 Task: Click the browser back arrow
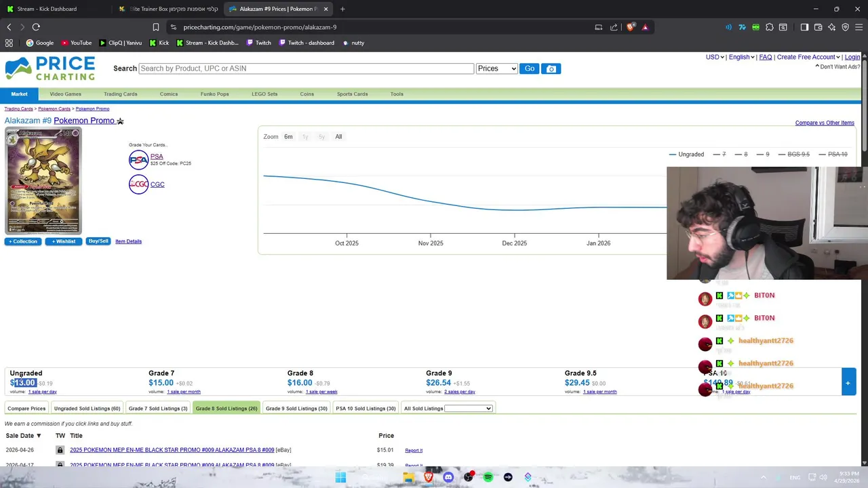9,27
